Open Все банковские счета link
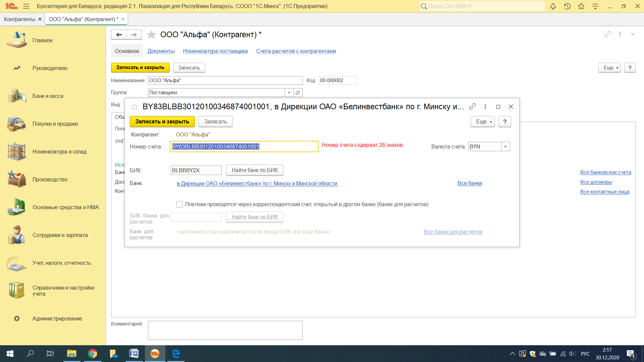Viewport: 644px width, 362px height. click(x=606, y=172)
